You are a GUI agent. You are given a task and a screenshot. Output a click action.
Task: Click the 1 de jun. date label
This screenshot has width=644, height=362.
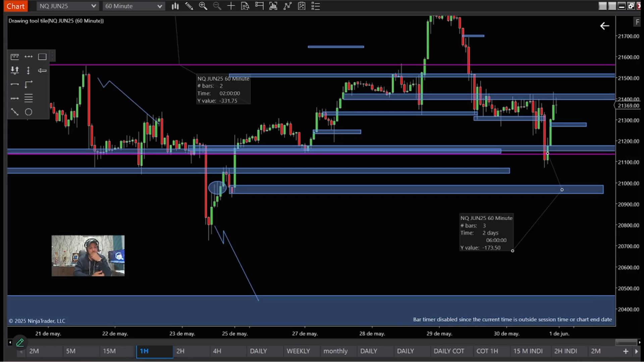tap(559, 334)
